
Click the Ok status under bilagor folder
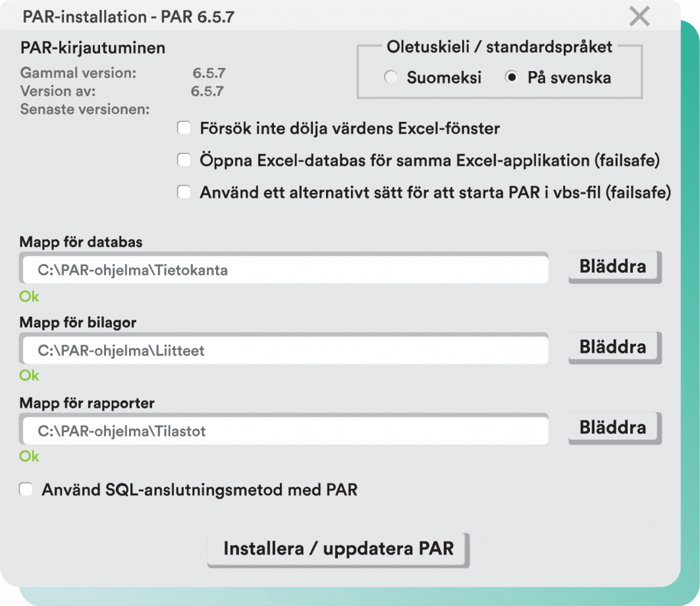coord(29,375)
